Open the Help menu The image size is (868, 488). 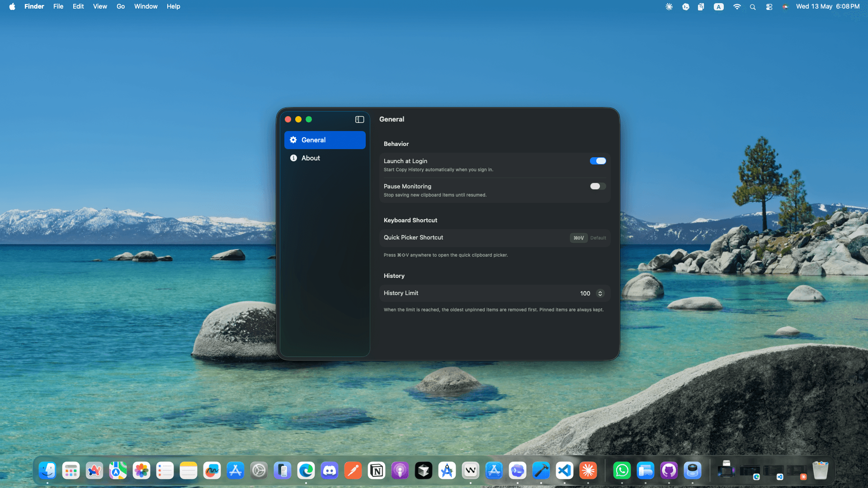click(174, 6)
